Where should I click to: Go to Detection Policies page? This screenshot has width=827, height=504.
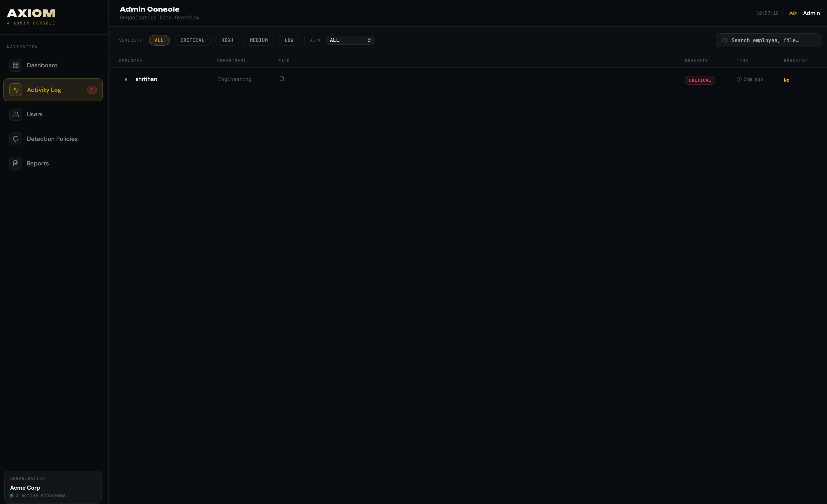tap(52, 139)
